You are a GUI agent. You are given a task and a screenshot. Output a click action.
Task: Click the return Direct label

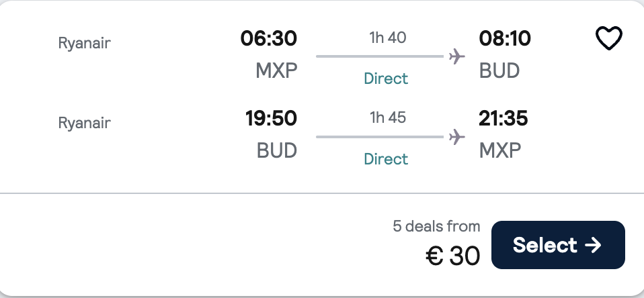[386, 159]
